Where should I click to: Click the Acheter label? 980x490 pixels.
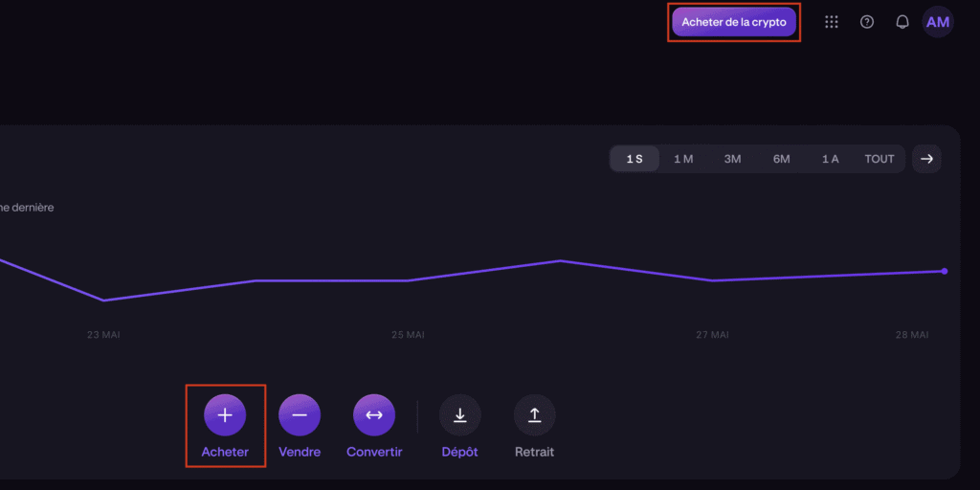(x=225, y=452)
